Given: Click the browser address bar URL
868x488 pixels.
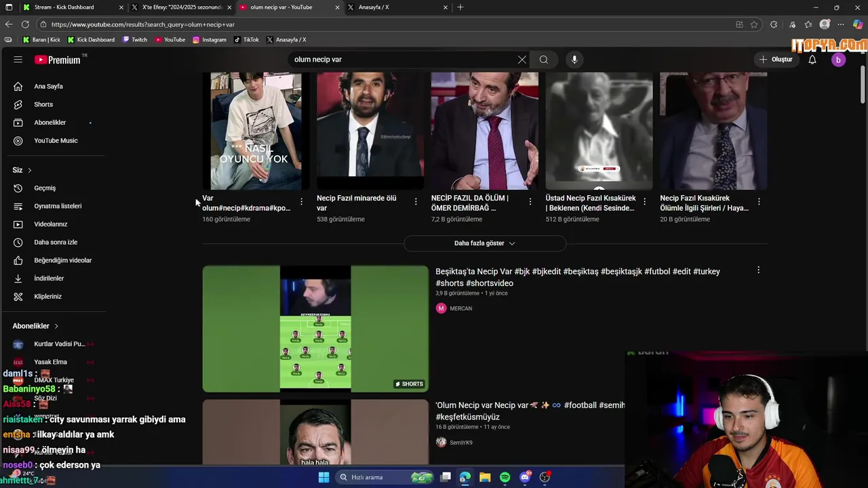Looking at the screenshot, I should point(143,24).
